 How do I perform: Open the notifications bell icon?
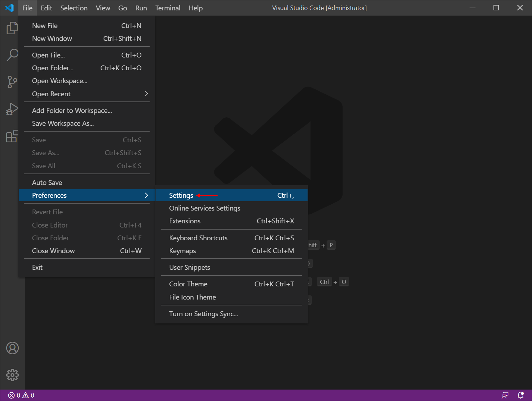click(x=521, y=395)
